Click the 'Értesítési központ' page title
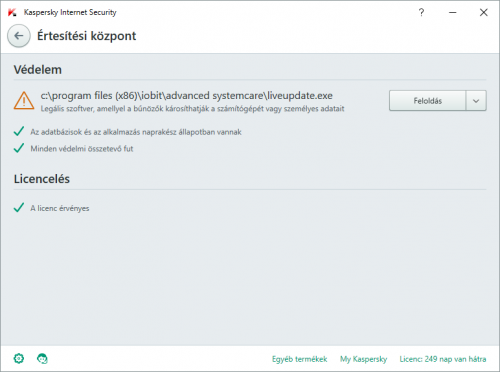Viewport: 500px width, 372px height. tap(86, 36)
